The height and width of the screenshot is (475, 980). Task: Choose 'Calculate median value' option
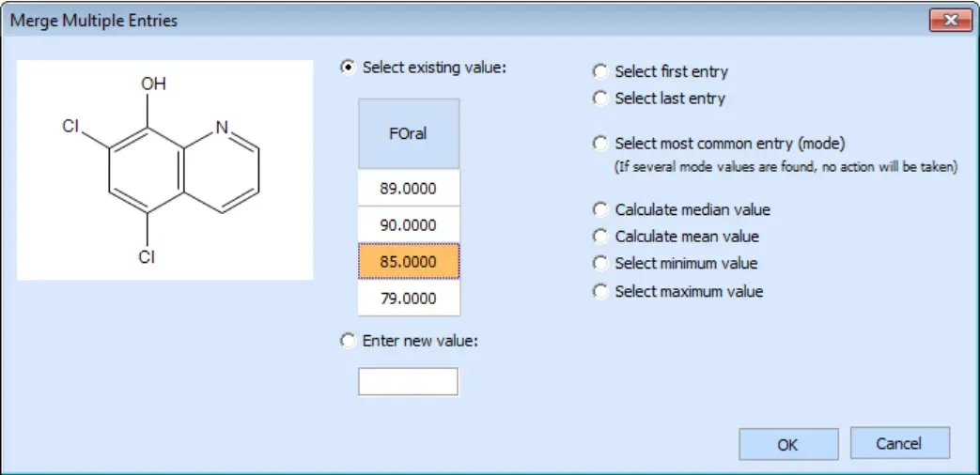[x=600, y=209]
